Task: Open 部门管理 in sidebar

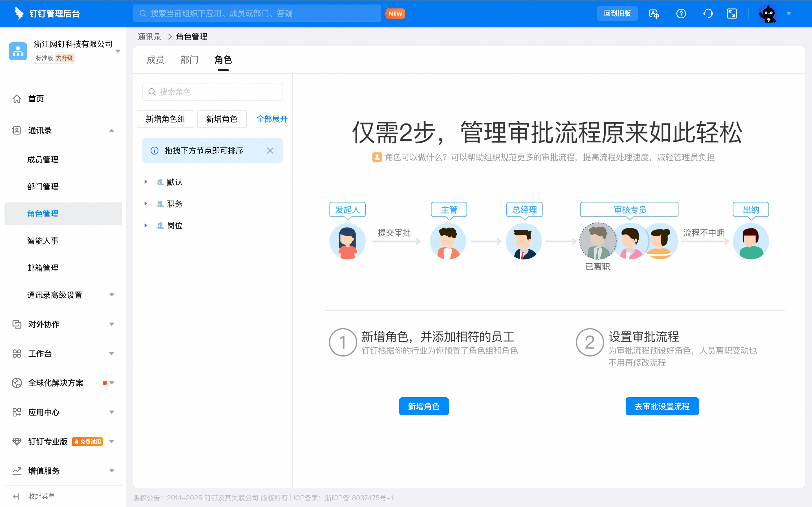Action: tap(63, 187)
